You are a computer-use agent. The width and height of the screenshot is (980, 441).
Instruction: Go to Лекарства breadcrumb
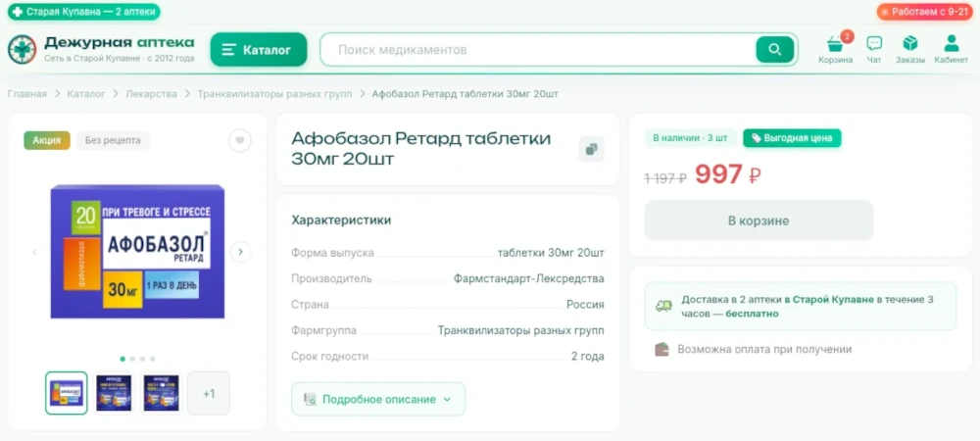pyautogui.click(x=151, y=94)
